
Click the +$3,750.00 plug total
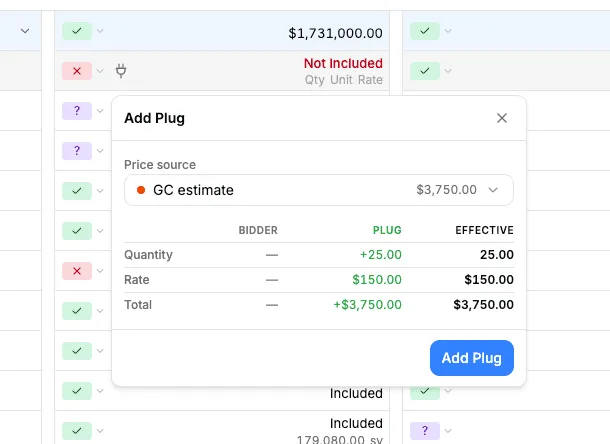tap(367, 305)
